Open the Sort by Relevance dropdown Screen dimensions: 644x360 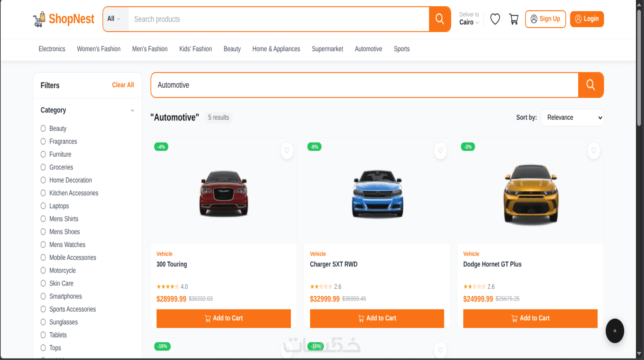pyautogui.click(x=572, y=117)
